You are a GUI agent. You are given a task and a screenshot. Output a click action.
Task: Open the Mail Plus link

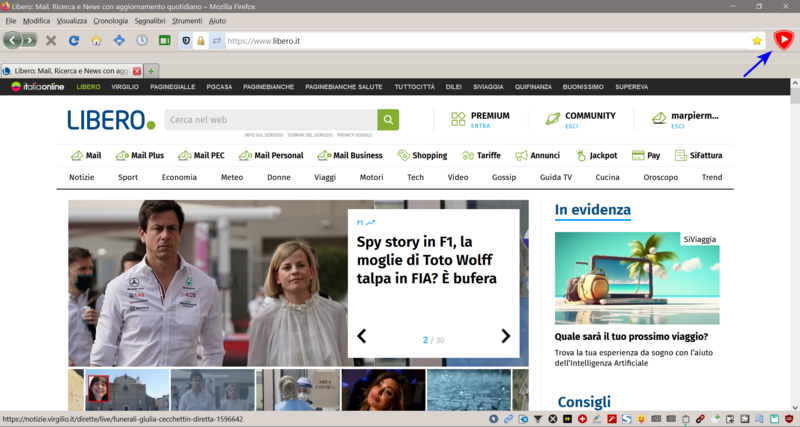tap(140, 155)
